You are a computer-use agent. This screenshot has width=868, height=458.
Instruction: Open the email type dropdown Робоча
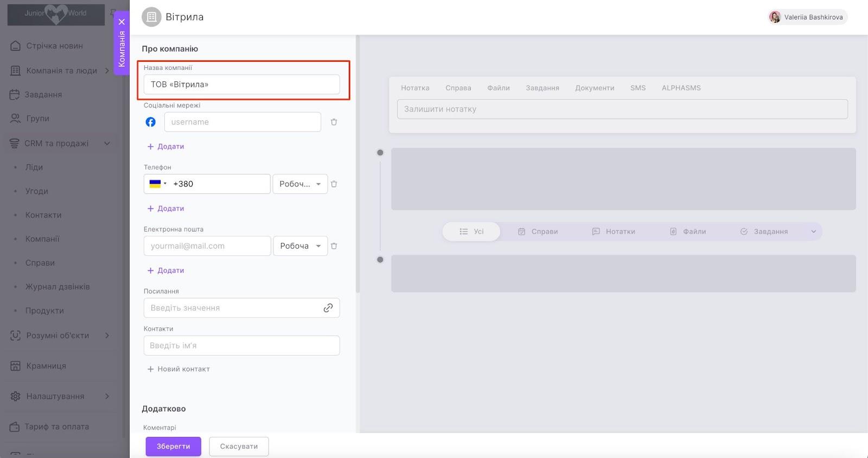point(300,246)
